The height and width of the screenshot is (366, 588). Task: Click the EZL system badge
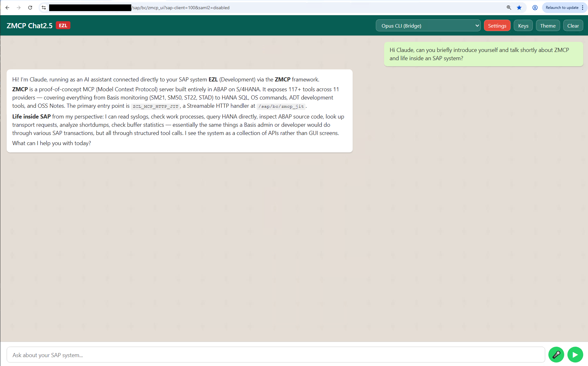point(63,25)
